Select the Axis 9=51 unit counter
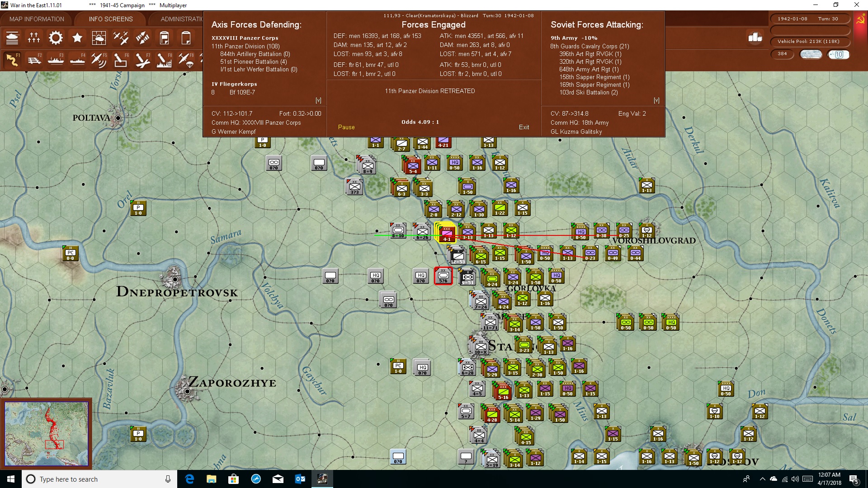 (467, 277)
